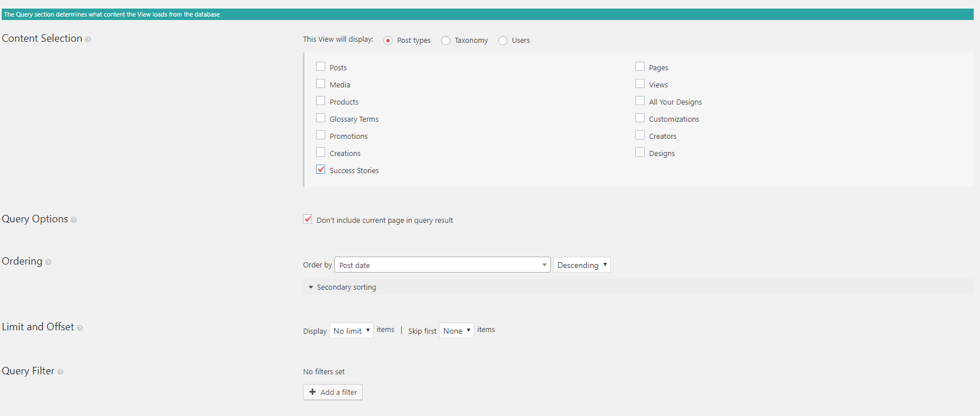Check the All Your Designs checkbox
This screenshot has width=980, height=416.
point(640,101)
